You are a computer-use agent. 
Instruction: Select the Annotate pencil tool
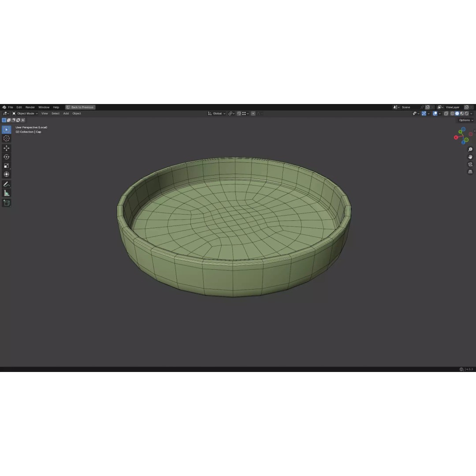(6, 184)
